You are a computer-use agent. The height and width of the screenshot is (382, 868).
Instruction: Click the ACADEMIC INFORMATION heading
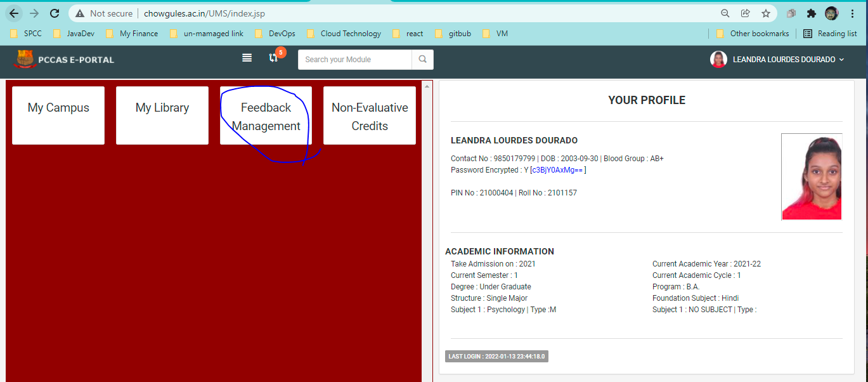point(500,251)
